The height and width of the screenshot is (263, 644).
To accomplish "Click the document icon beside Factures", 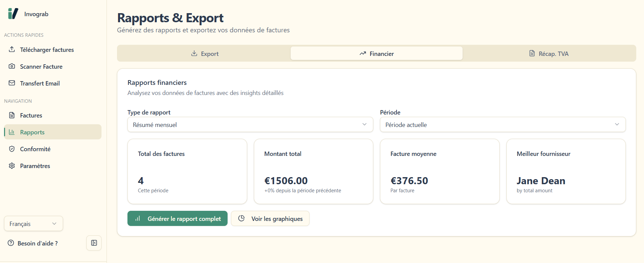I will click(12, 115).
